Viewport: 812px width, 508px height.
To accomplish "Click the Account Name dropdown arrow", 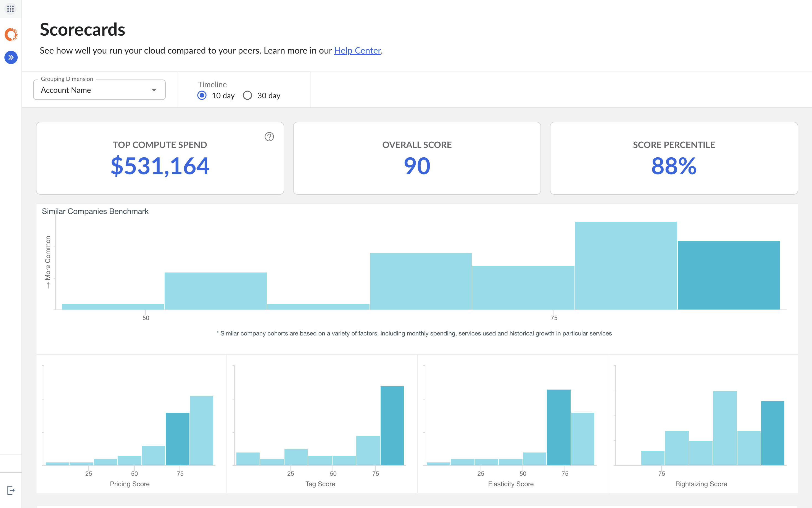I will (154, 90).
